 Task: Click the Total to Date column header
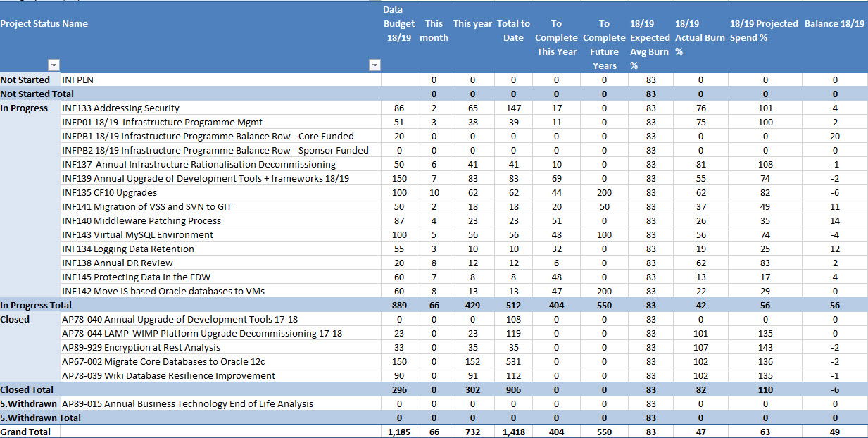pos(513,30)
